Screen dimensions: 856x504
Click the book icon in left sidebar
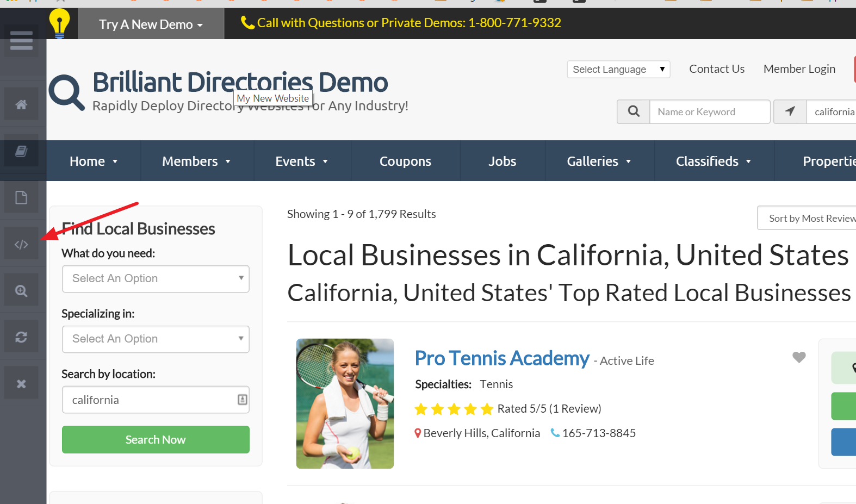pyautogui.click(x=21, y=151)
